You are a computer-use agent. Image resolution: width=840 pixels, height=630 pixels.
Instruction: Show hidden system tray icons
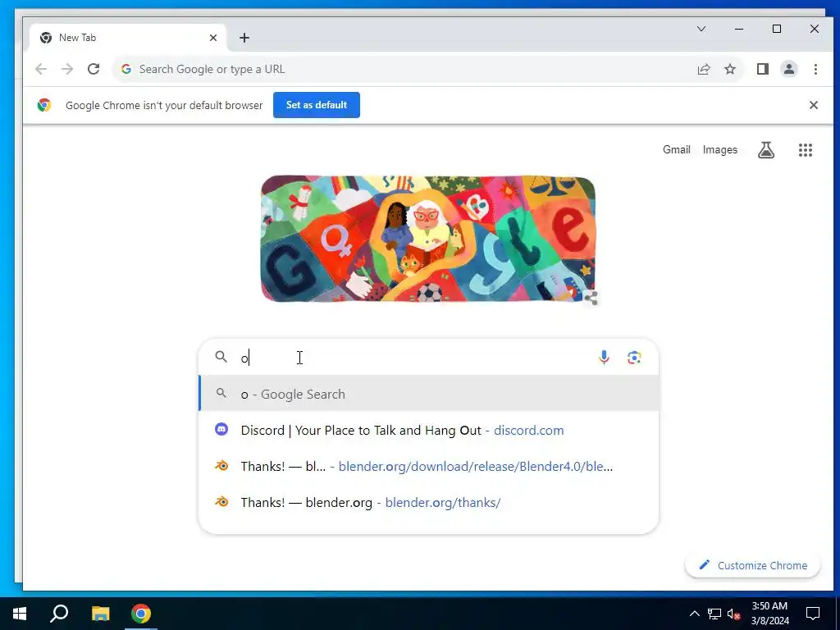click(694, 614)
